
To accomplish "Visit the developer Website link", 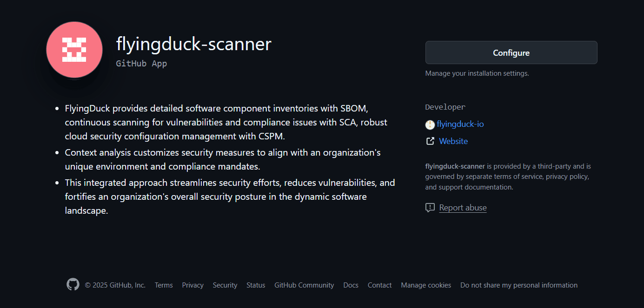I will coord(453,141).
